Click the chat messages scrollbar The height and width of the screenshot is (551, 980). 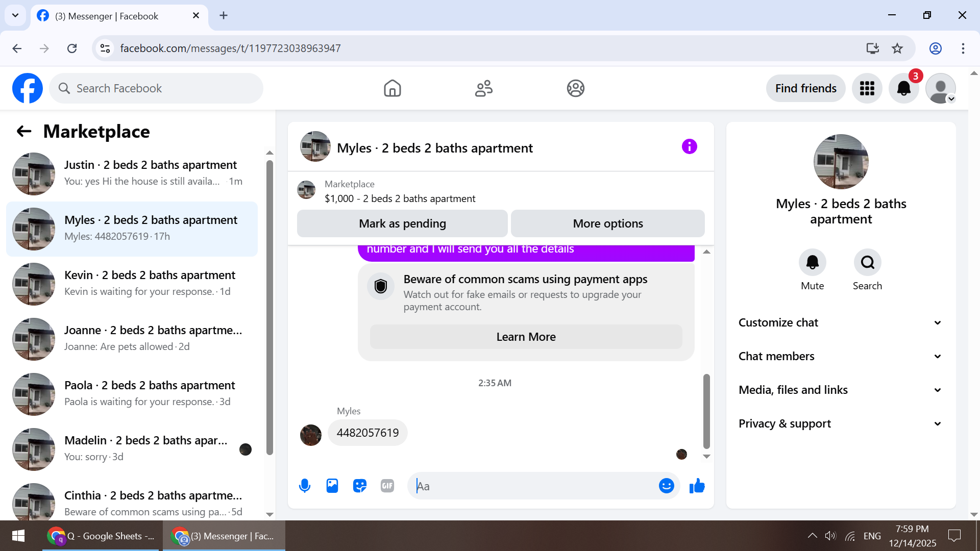point(706,411)
